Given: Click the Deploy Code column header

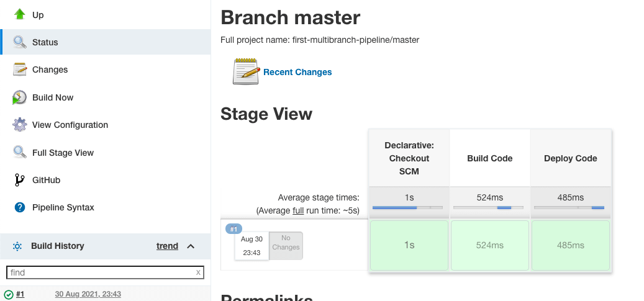Looking at the screenshot, I should 571,158.
